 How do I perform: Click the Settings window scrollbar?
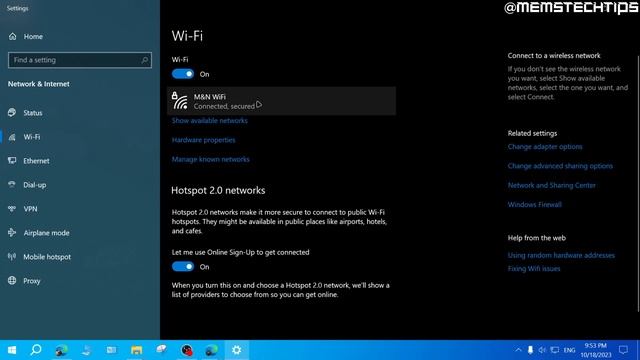pyautogui.click(x=638, y=184)
